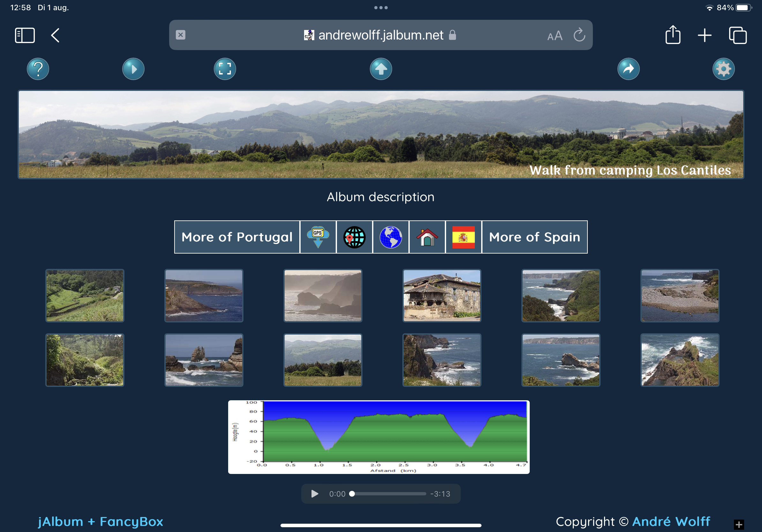Viewport: 762px width, 532px height.
Task: Click the blue Earth globe icon
Action: [x=391, y=237]
